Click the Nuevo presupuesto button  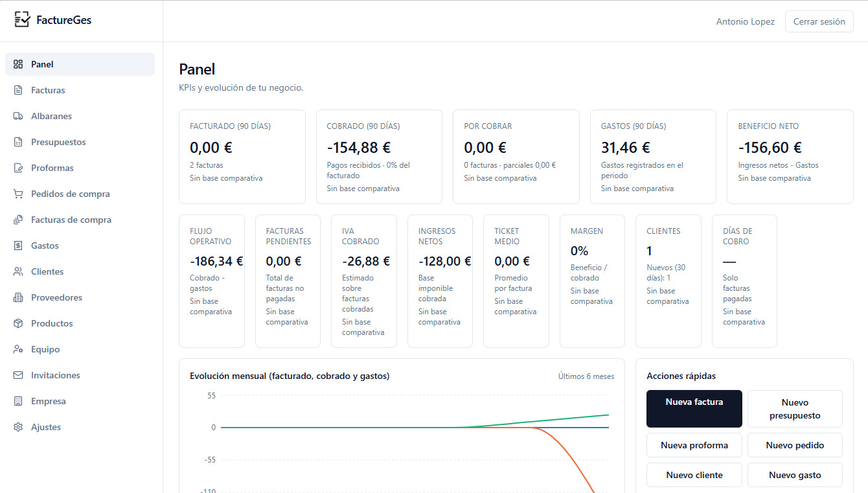click(795, 409)
